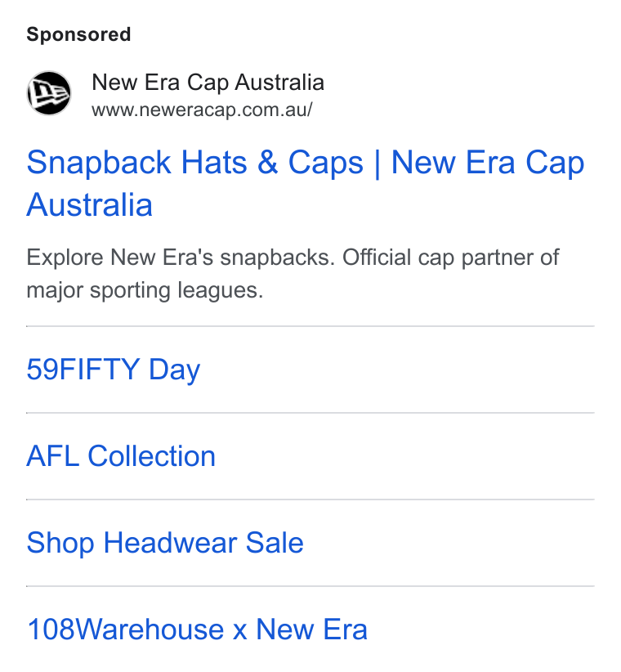Click the word 'Sale' in the Headwear link
The height and width of the screenshot is (672, 621).
tap(275, 543)
